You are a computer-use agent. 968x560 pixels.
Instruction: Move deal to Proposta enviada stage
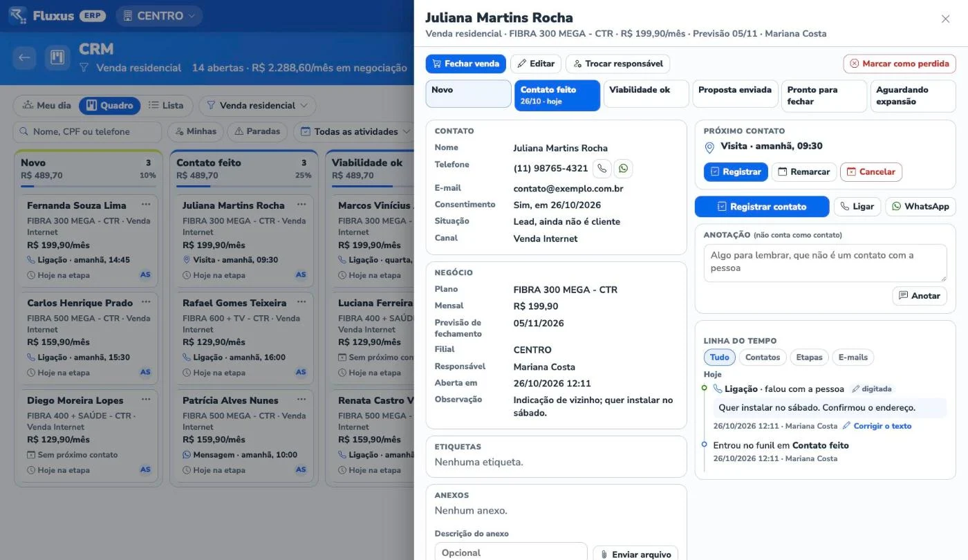(735, 94)
